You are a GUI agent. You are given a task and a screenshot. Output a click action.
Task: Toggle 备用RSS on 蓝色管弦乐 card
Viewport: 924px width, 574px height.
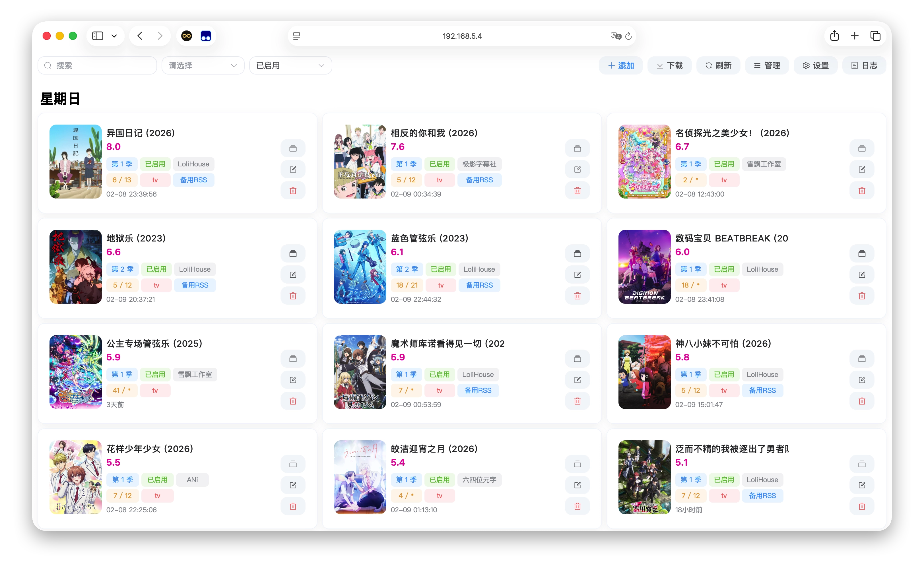coord(479,285)
